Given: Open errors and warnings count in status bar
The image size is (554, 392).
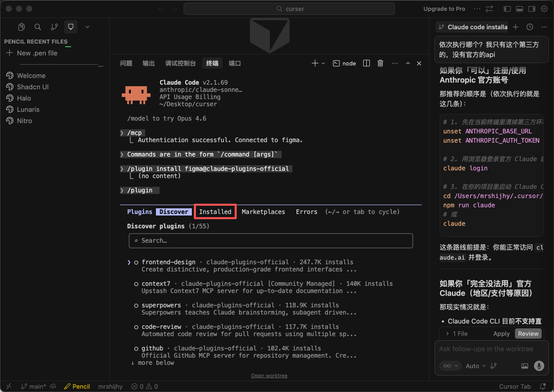Looking at the screenshot, I should click(x=145, y=386).
